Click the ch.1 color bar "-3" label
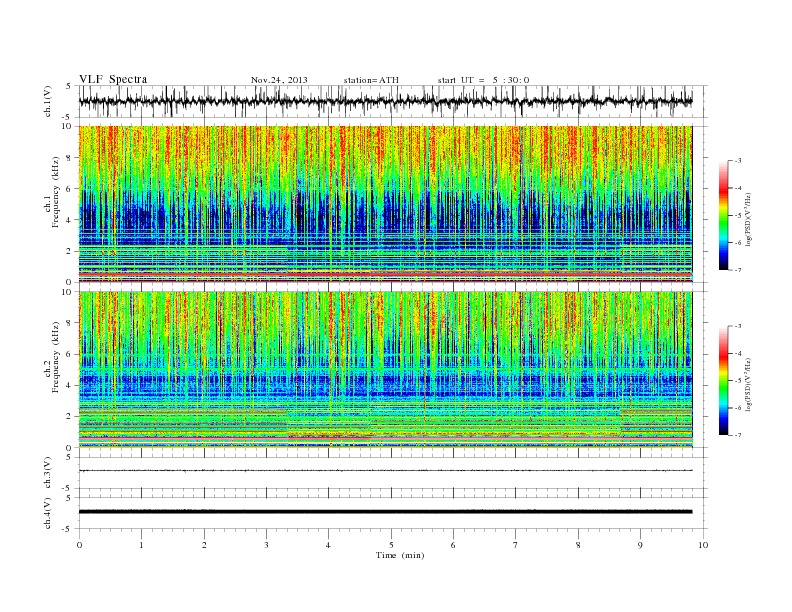Viewport: 792px width, 612px height. tap(738, 161)
